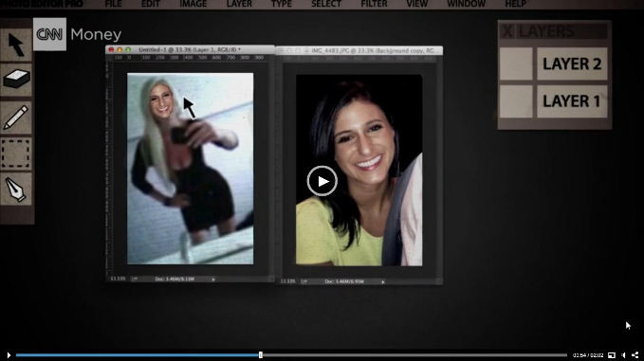Image resolution: width=644 pixels, height=361 pixels.
Task: Open the TYPE menu
Action: pyautogui.click(x=282, y=4)
